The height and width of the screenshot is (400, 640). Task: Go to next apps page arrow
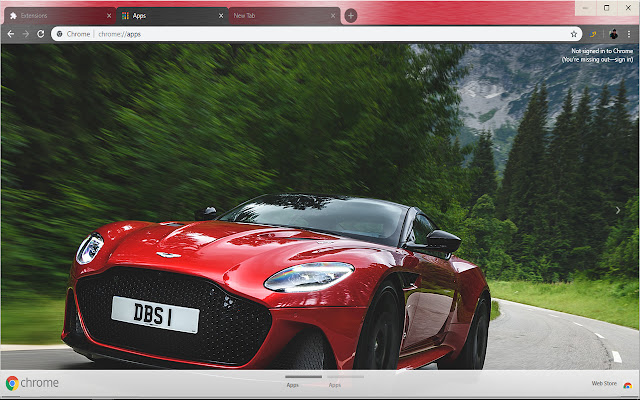[618, 210]
